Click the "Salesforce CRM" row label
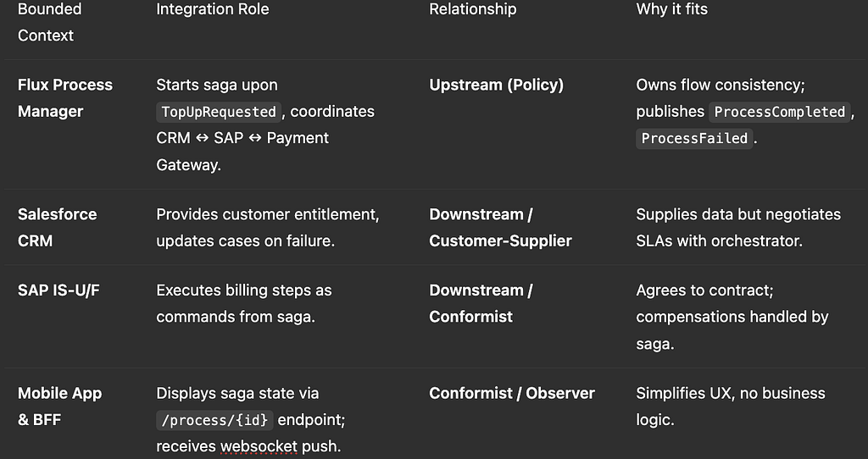The image size is (868, 459). coord(57,227)
